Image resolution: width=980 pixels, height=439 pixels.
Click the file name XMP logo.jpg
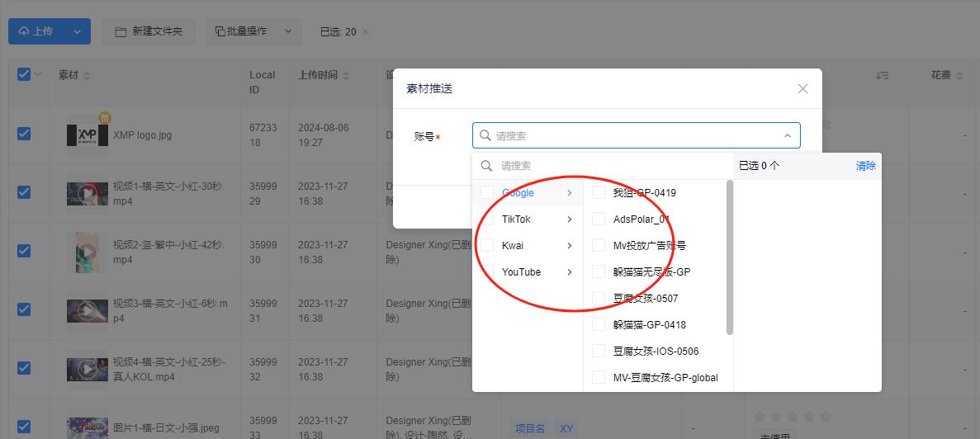point(143,135)
